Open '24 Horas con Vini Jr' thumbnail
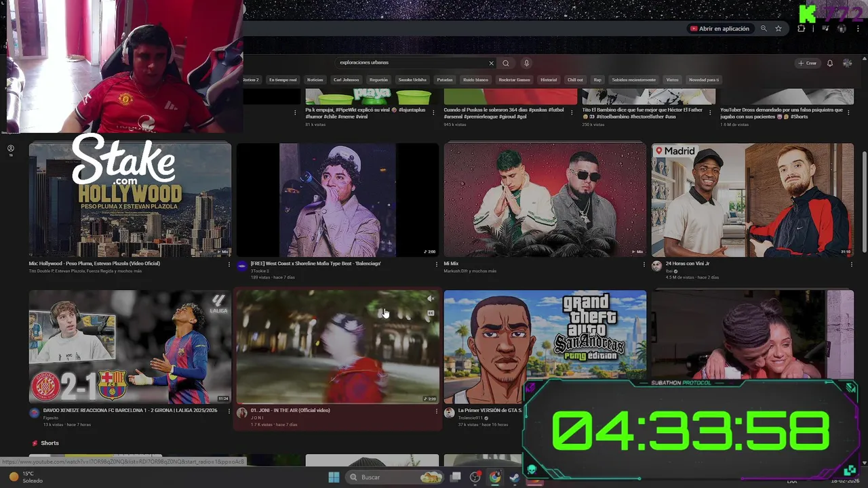The image size is (868, 488). point(753,200)
